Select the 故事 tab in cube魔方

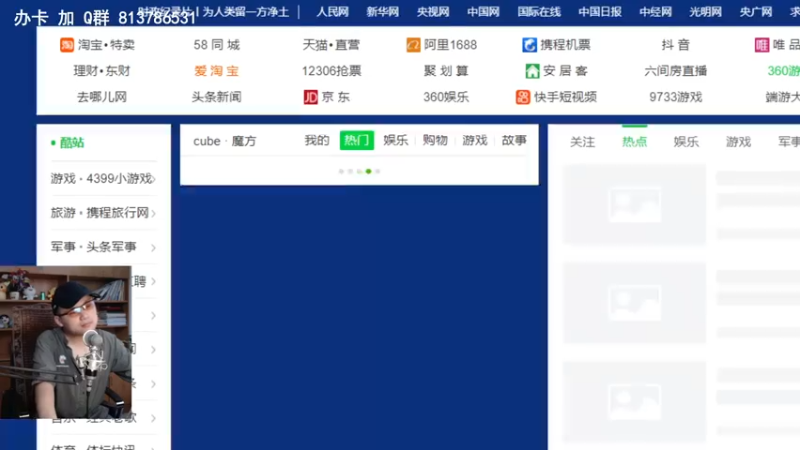pyautogui.click(x=514, y=140)
